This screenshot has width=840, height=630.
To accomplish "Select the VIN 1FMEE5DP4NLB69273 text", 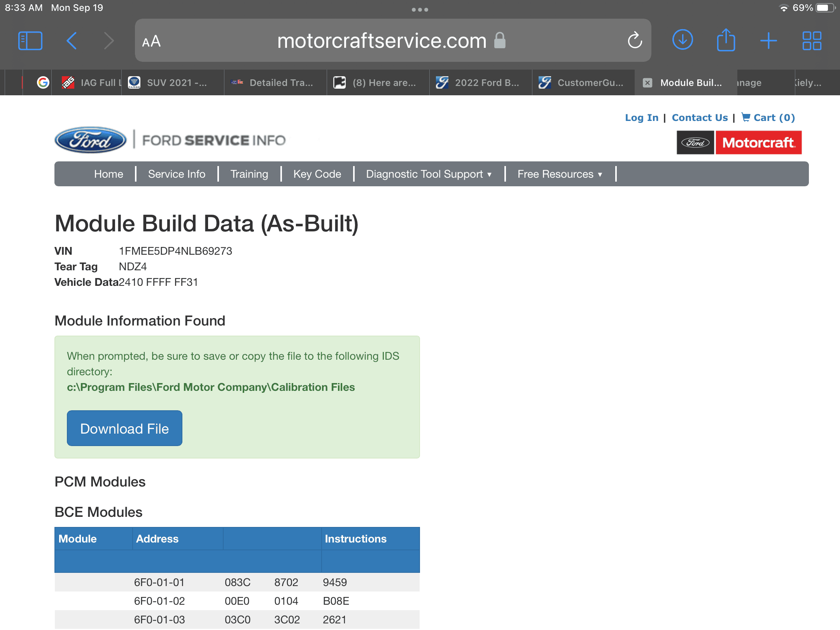I will [x=175, y=251].
